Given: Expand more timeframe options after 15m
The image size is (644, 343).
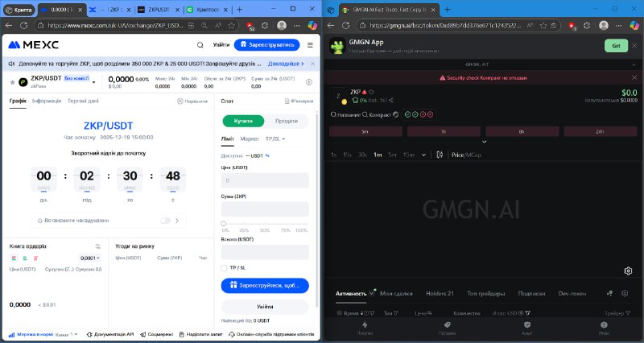Looking at the screenshot, I should point(423,155).
